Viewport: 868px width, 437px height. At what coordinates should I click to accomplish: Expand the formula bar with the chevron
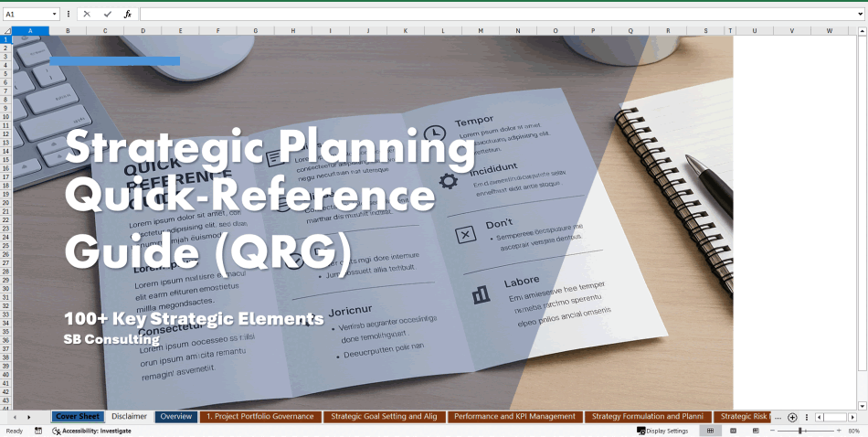coord(861,15)
